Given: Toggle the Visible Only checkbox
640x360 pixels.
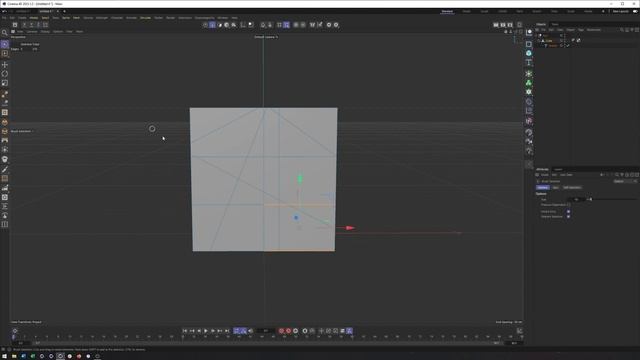Looking at the screenshot, I should (x=568, y=212).
